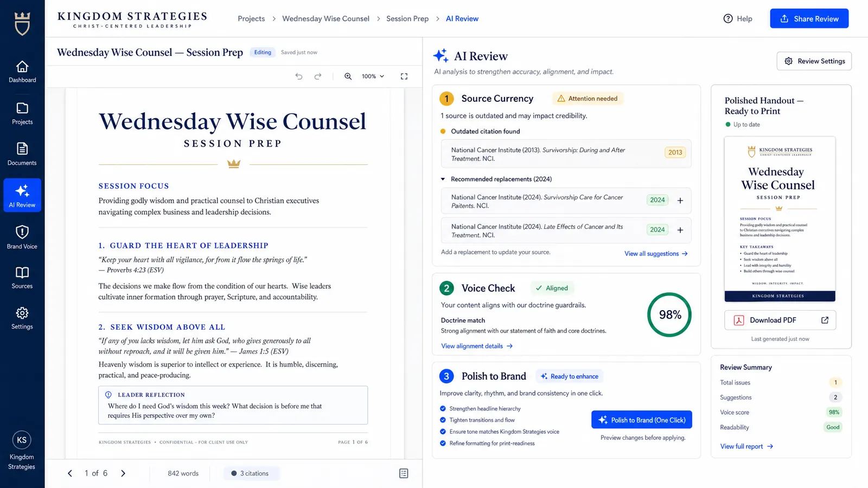Click the 98% doctrine match ring
Screen dimensions: 868x488
[669, 315]
